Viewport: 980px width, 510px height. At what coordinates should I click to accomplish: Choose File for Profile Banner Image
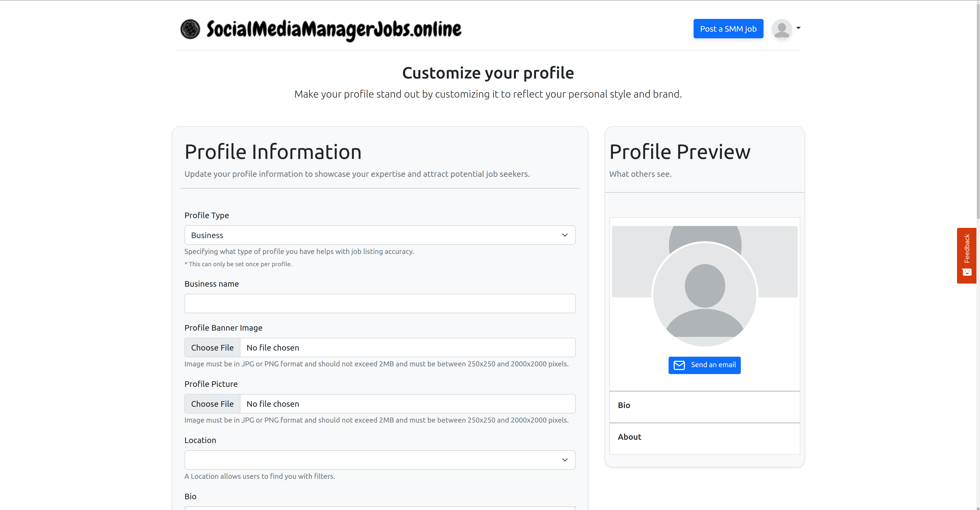212,347
